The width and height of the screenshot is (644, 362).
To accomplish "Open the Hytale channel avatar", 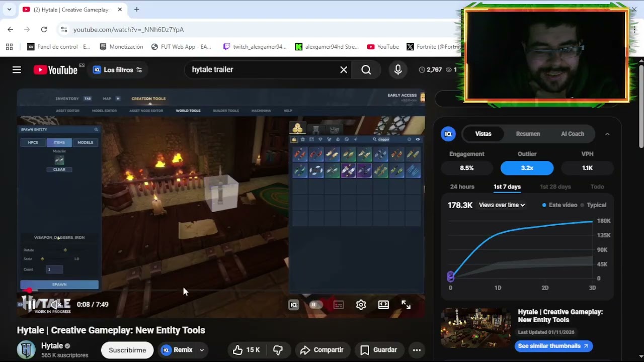I will click(x=26, y=350).
